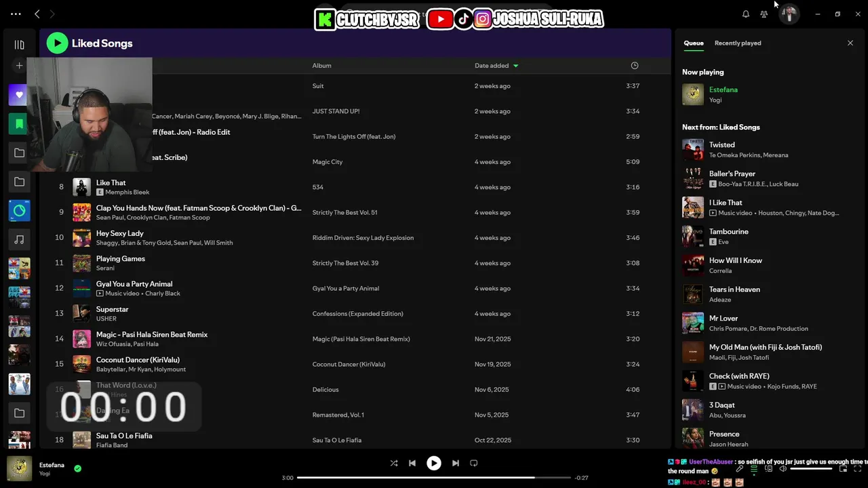Toggle play/pause in the player bar
The width and height of the screenshot is (868, 488).
pyautogui.click(x=433, y=463)
